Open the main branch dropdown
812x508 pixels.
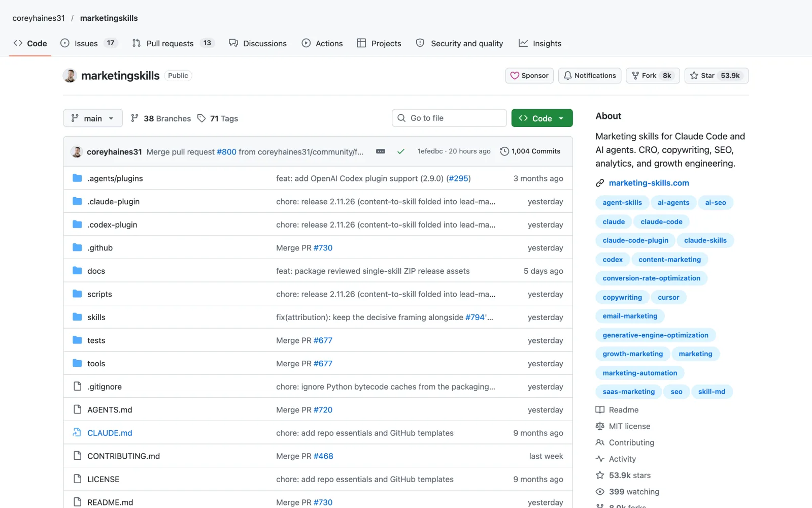pyautogui.click(x=93, y=118)
